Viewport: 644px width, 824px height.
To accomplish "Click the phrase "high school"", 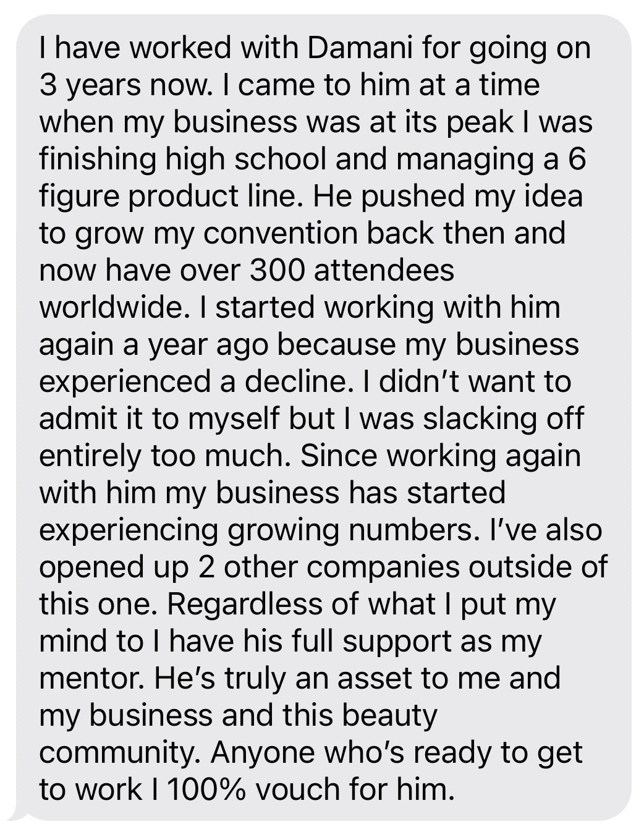I will click(x=245, y=159).
